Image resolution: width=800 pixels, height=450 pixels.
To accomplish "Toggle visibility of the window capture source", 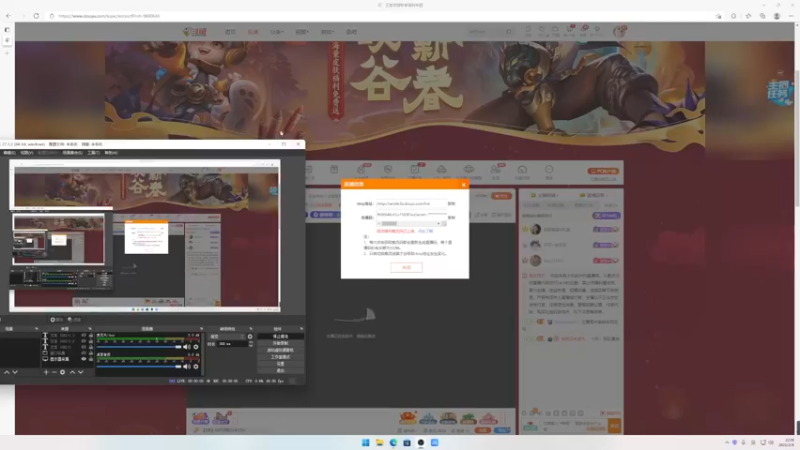I will 84,353.
